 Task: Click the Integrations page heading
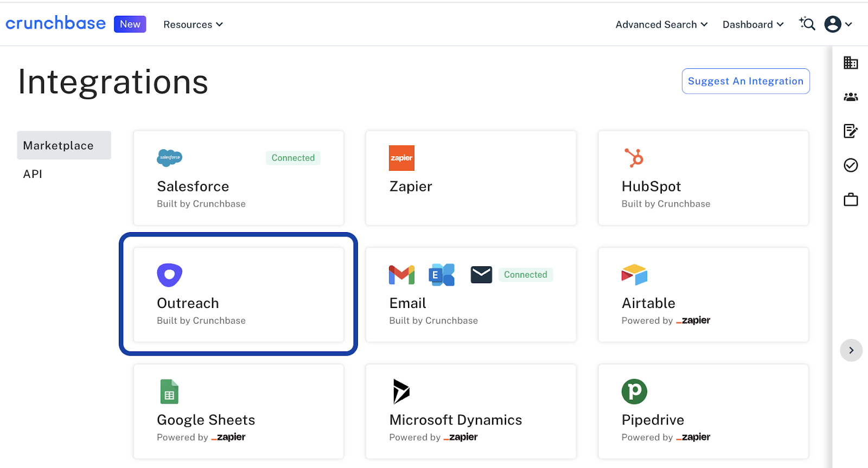(x=113, y=82)
